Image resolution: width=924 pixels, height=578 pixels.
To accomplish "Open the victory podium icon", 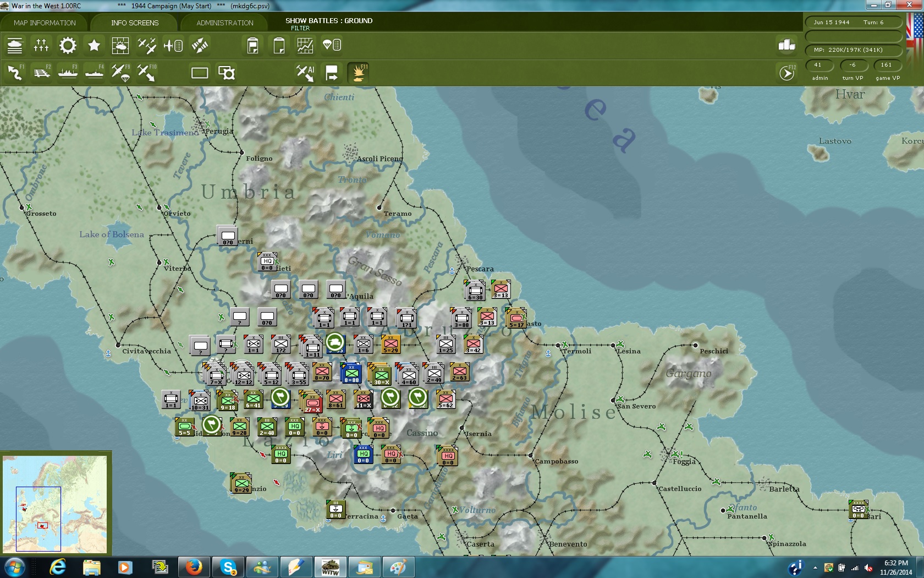I will click(787, 45).
